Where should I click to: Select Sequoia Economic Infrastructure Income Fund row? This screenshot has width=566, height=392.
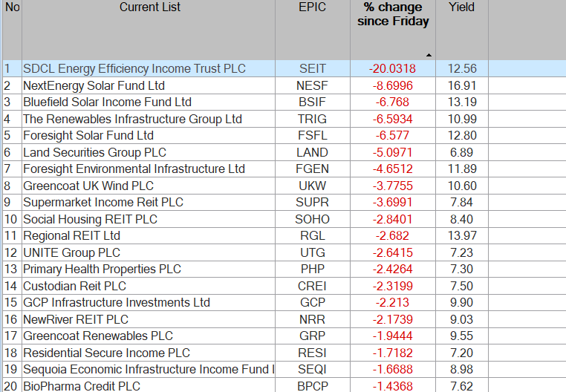(x=149, y=369)
